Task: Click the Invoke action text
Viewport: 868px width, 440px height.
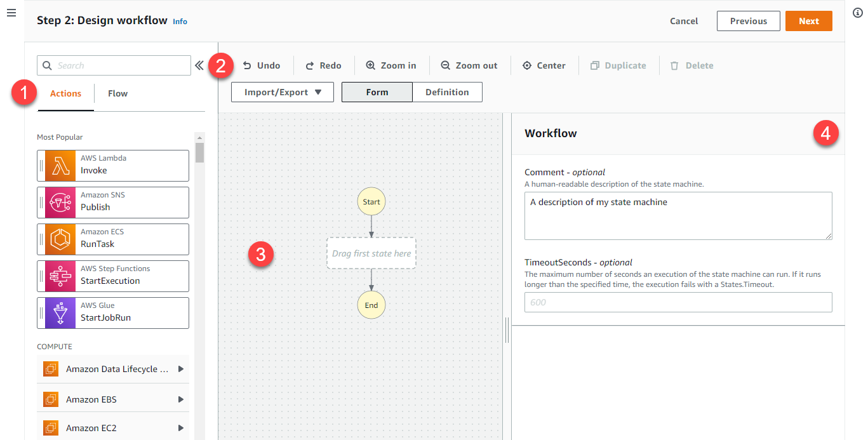Action: (x=94, y=171)
